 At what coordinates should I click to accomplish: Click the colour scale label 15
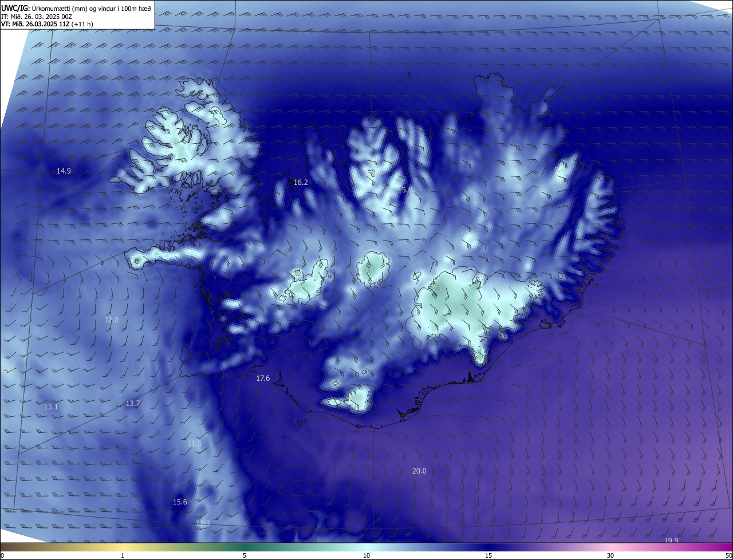488,555
